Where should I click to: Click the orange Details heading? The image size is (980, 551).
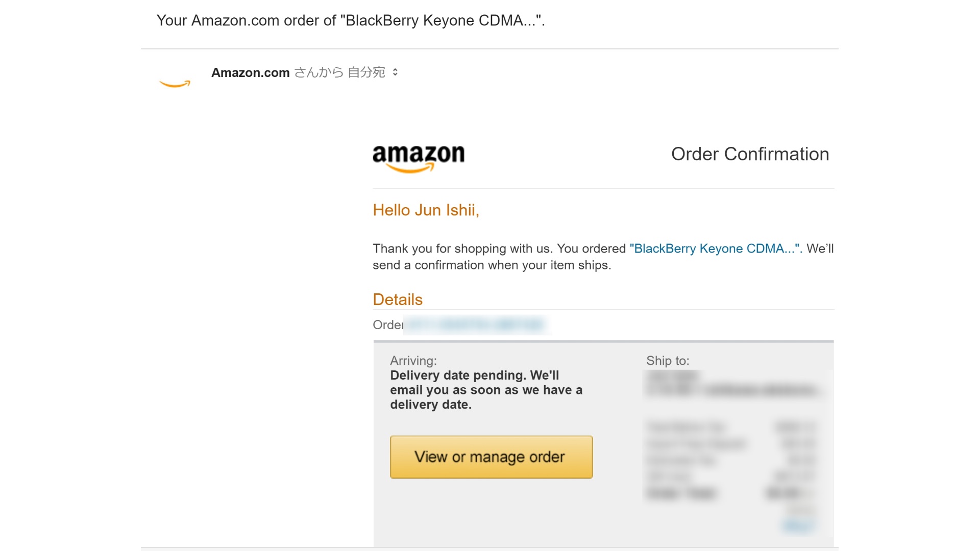pos(398,299)
